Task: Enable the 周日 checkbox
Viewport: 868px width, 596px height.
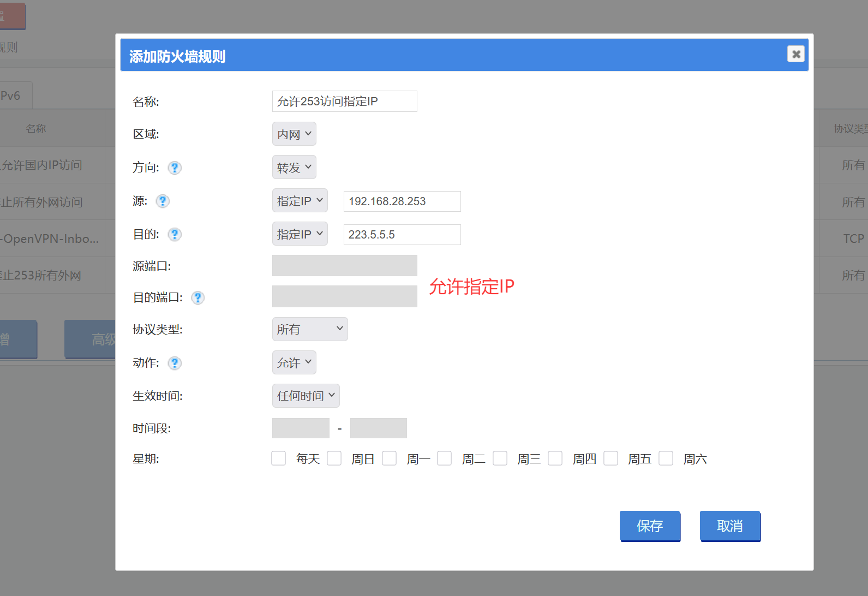Action: pos(334,458)
